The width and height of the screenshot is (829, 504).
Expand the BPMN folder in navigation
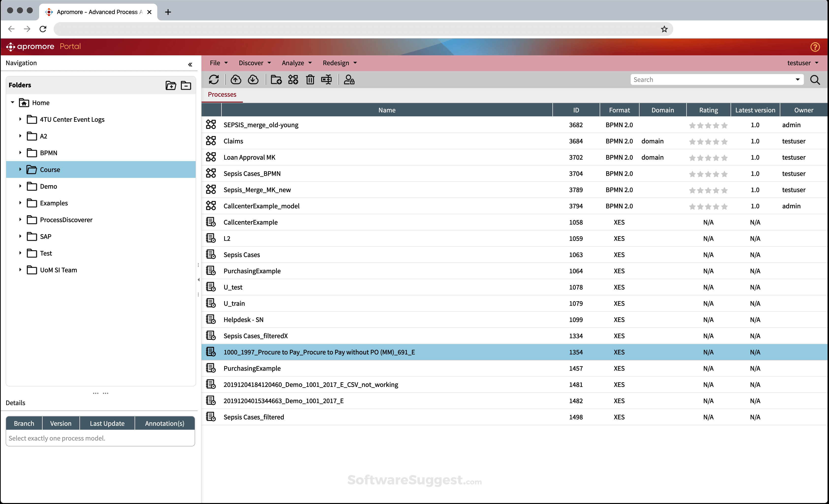(x=20, y=153)
